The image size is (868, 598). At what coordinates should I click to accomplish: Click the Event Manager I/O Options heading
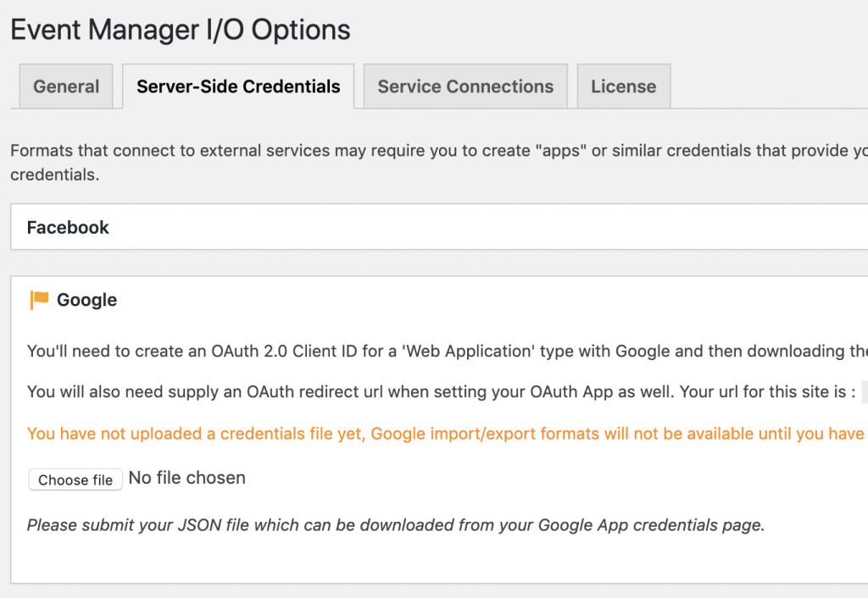click(x=181, y=30)
